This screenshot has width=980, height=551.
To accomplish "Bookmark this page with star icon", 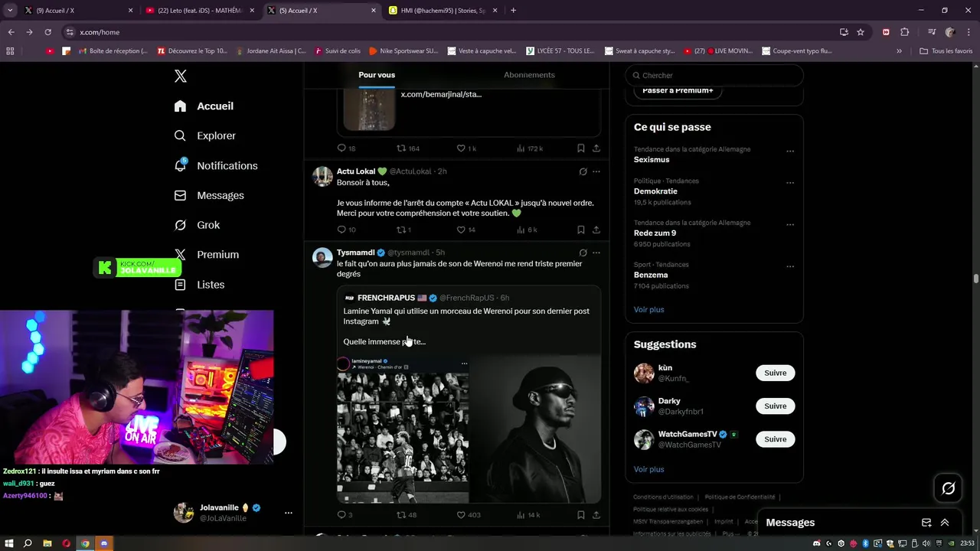I will coord(861,32).
